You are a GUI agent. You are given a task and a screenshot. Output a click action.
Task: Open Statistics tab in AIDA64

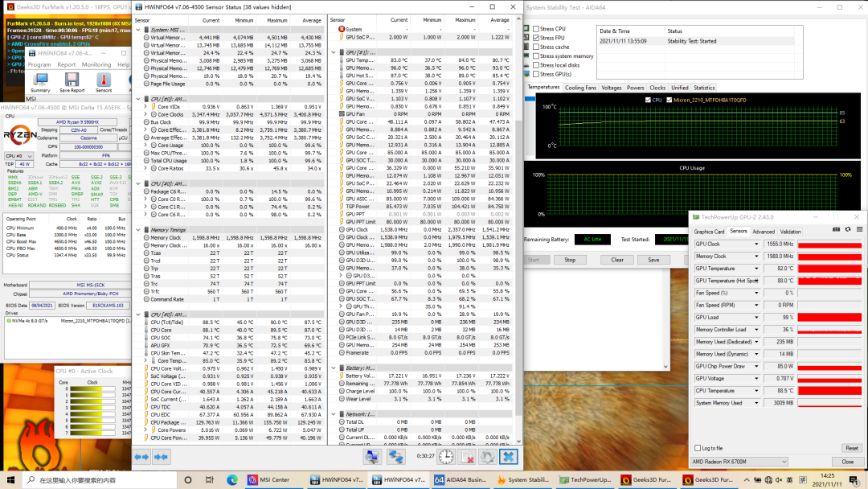pyautogui.click(x=704, y=88)
